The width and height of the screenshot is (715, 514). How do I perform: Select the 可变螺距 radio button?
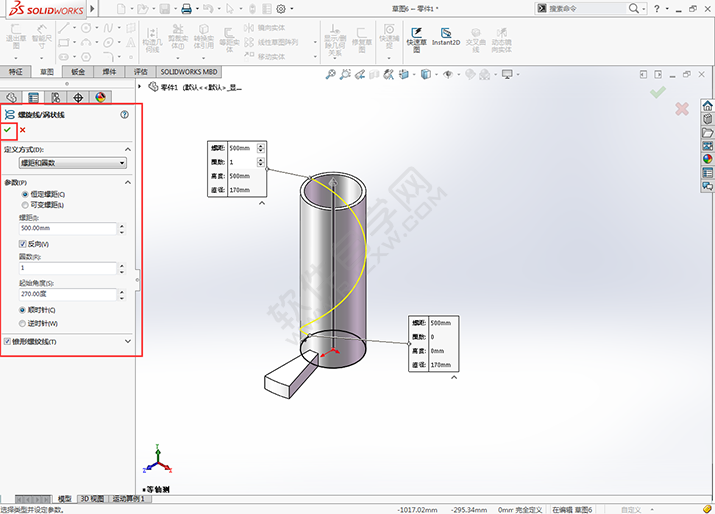(24, 205)
